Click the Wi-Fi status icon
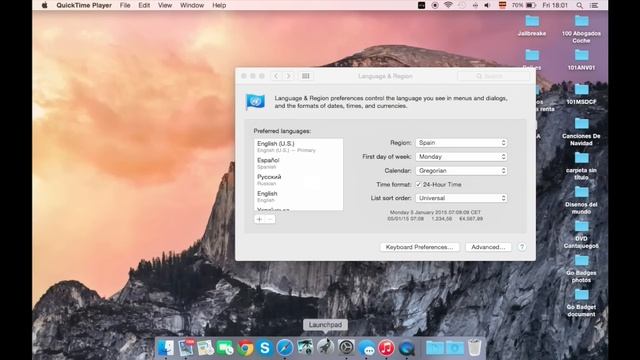Viewport: 640px width, 360px height. [x=448, y=5]
